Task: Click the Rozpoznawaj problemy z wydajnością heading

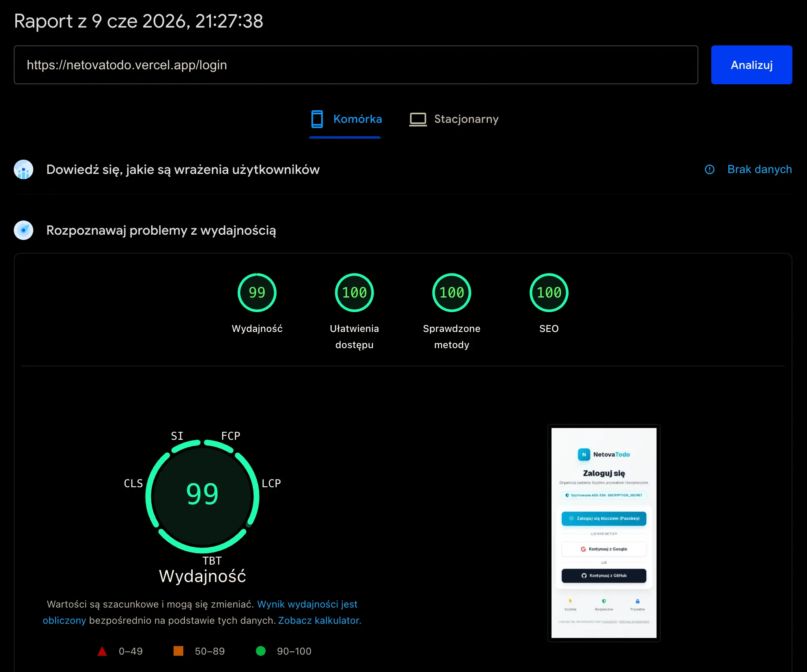Action: [161, 230]
